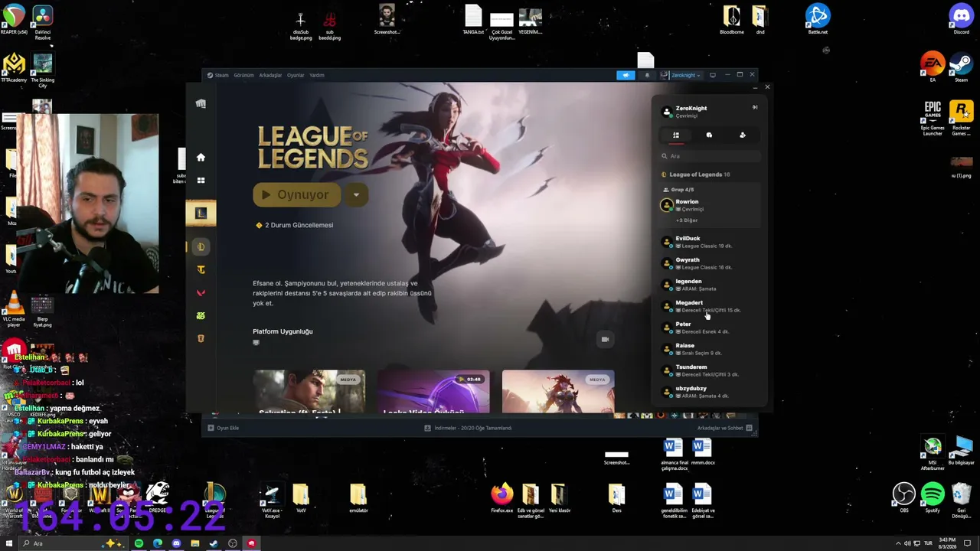Viewport: 980px width, 551px height.
Task: Open 'Arkadaşlar ve Sohbet' in Steam
Action: [725, 428]
